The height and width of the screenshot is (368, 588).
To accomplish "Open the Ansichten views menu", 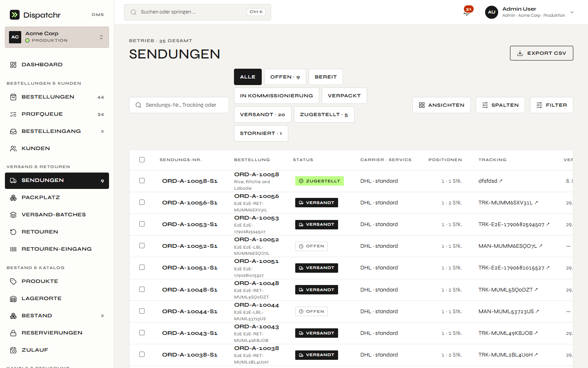I will point(441,105).
